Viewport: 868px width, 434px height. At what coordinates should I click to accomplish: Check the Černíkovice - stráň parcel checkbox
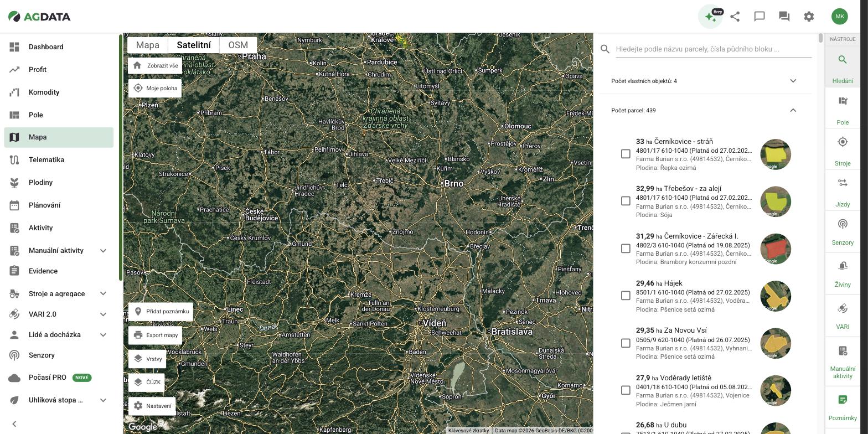coord(626,154)
